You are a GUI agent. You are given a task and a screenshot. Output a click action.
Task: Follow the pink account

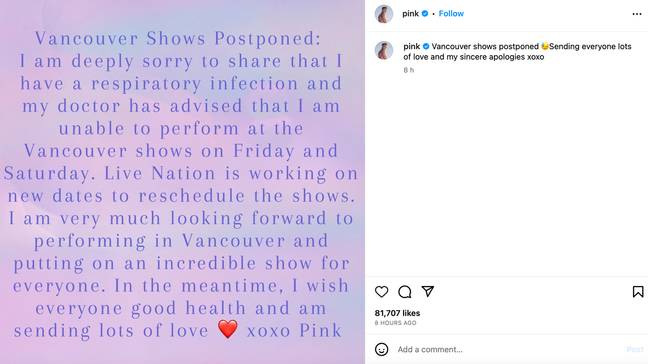click(451, 14)
